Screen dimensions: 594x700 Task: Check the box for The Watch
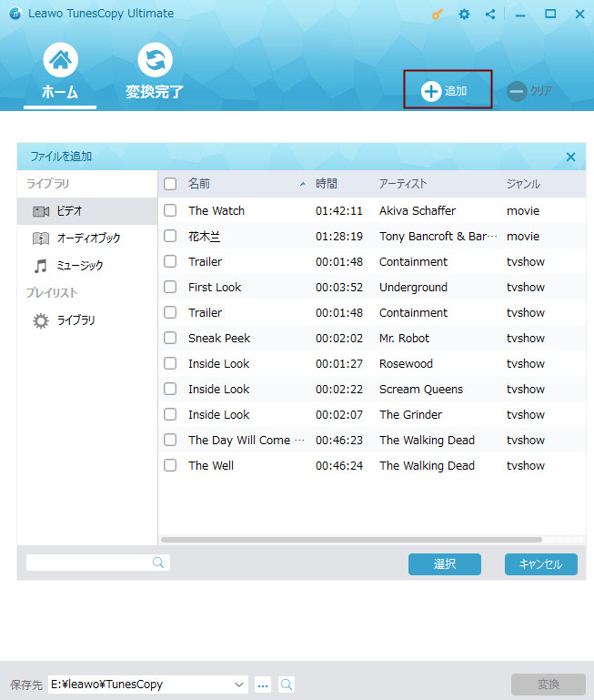click(x=170, y=210)
